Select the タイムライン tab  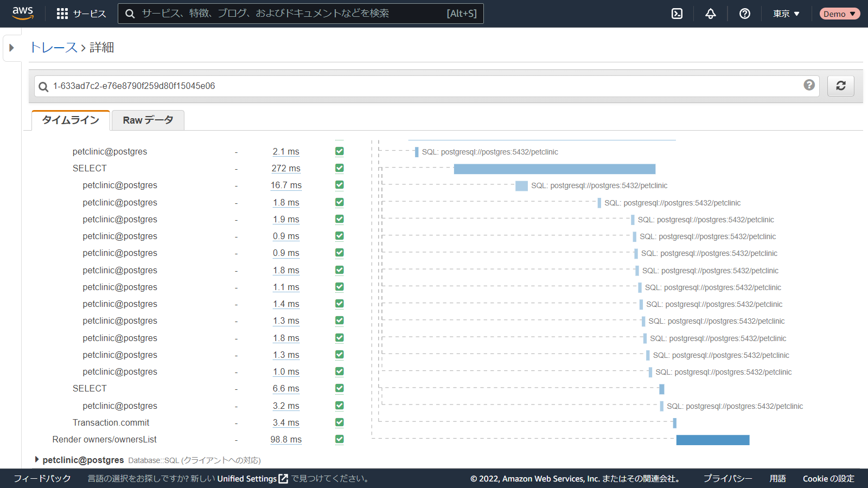(x=71, y=120)
